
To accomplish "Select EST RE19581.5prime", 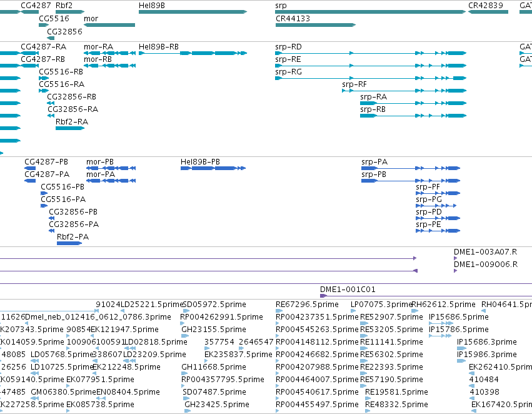I will point(396,392).
